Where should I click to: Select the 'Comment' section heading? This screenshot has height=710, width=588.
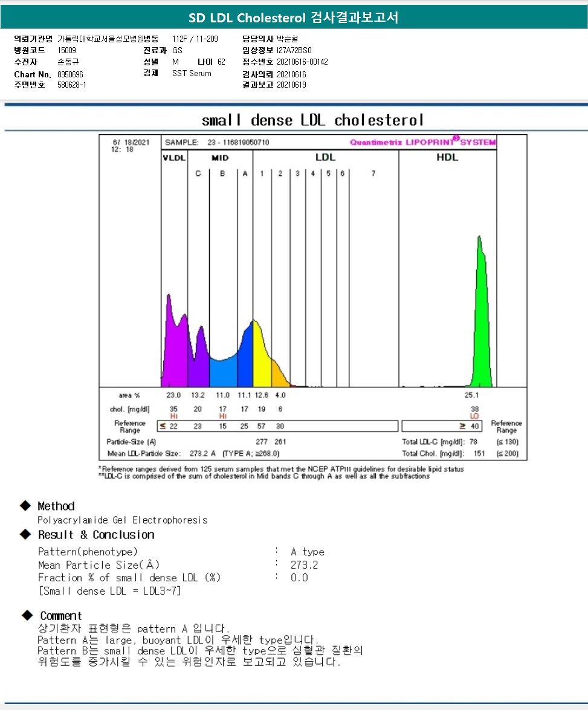[x=60, y=616]
